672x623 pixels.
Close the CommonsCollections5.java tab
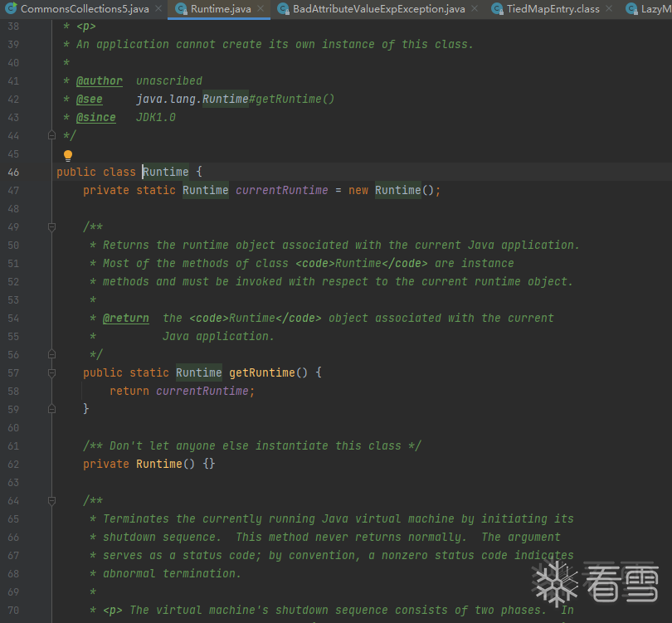(158, 8)
